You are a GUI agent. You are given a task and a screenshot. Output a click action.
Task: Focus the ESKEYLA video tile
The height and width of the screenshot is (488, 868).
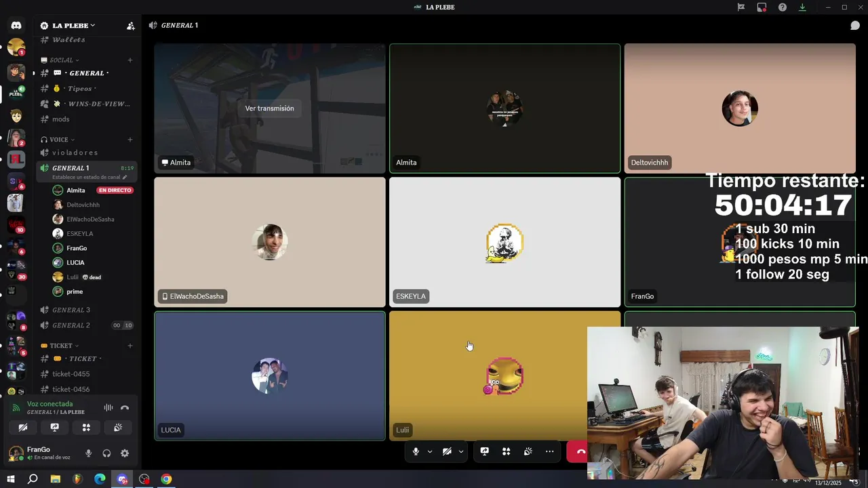point(505,242)
